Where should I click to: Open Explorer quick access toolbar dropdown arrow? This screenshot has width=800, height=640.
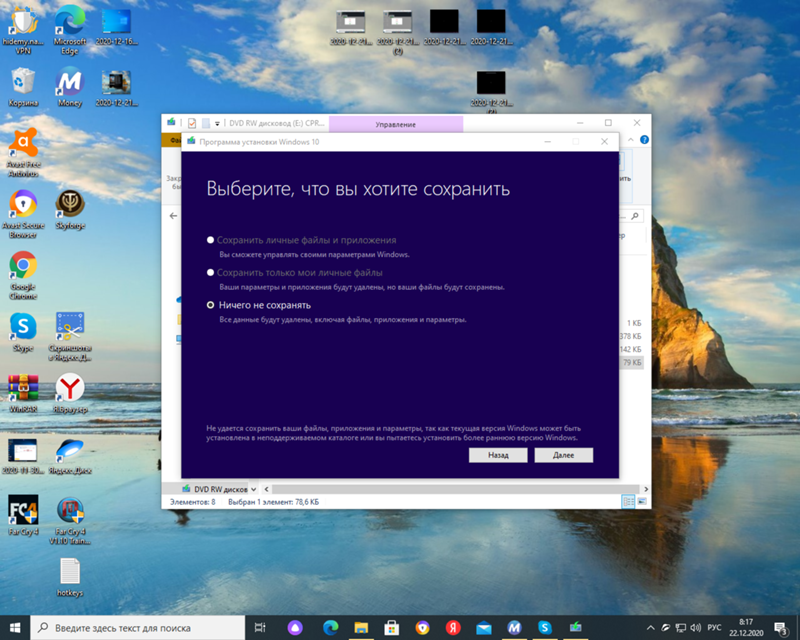(x=217, y=124)
